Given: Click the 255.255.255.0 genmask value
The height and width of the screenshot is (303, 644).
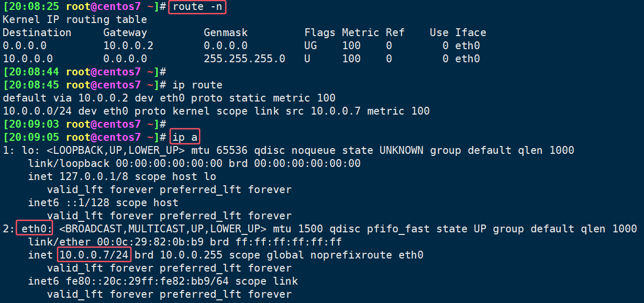Looking at the screenshot, I should (245, 59).
